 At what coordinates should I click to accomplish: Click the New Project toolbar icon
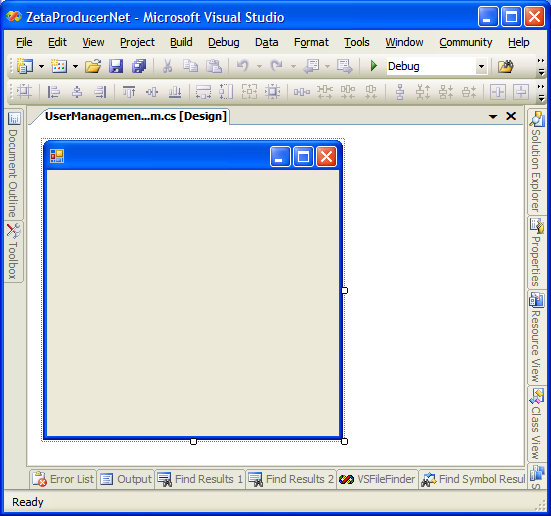click(x=25, y=66)
